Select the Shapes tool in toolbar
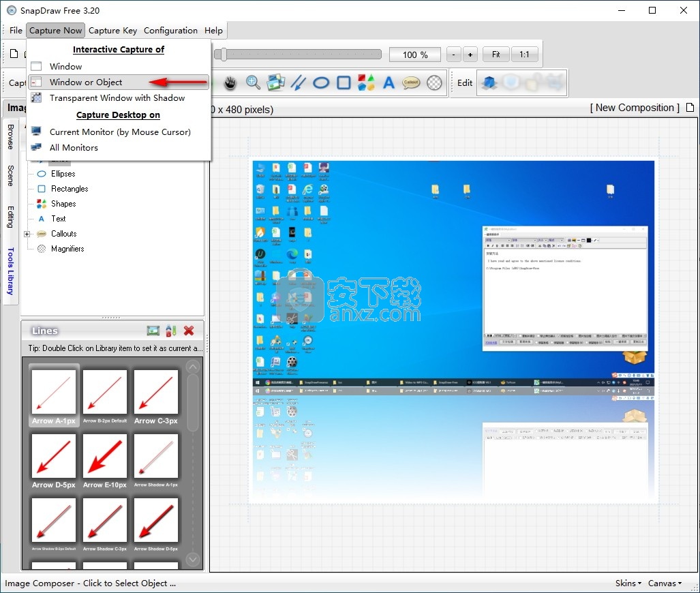Image resolution: width=700 pixels, height=593 pixels. [x=366, y=82]
